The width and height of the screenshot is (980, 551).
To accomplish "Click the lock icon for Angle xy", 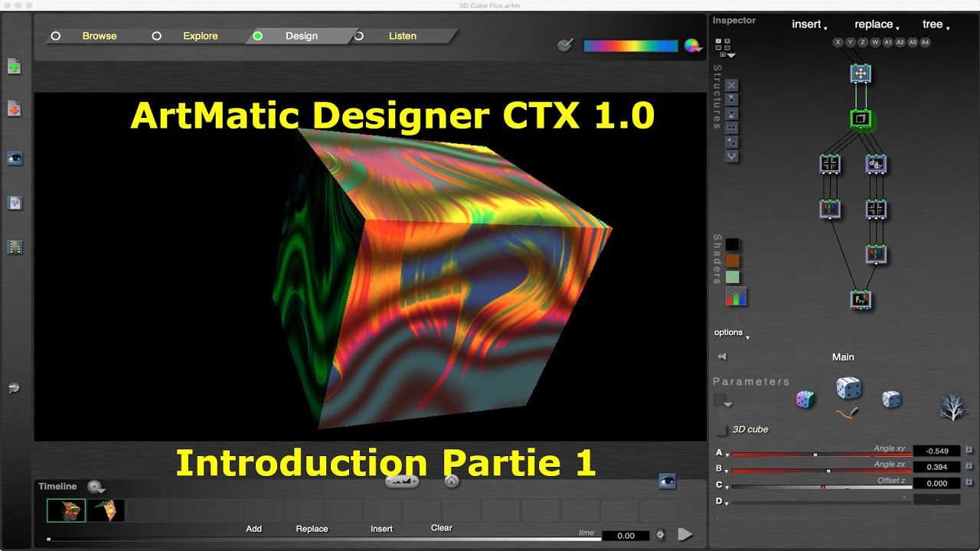I will click(969, 451).
